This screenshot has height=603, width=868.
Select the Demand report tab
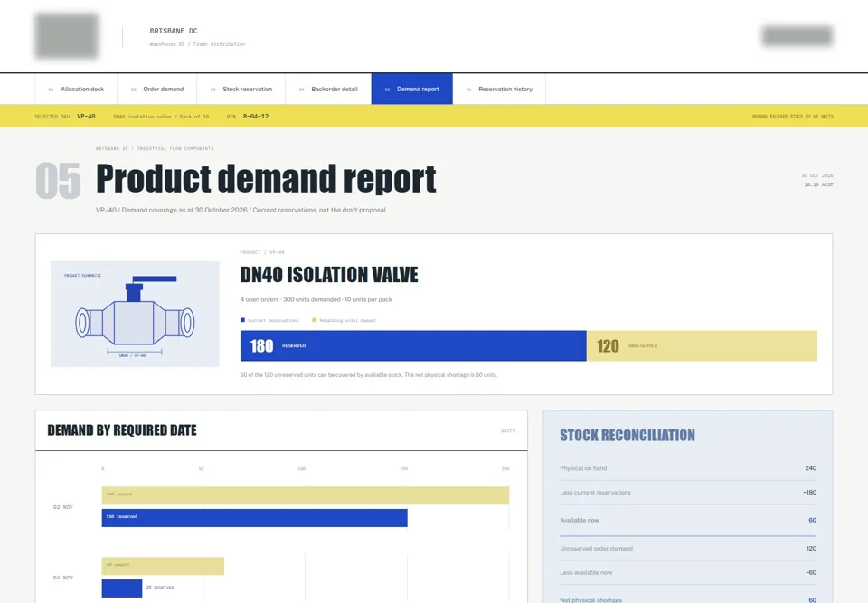tap(412, 90)
